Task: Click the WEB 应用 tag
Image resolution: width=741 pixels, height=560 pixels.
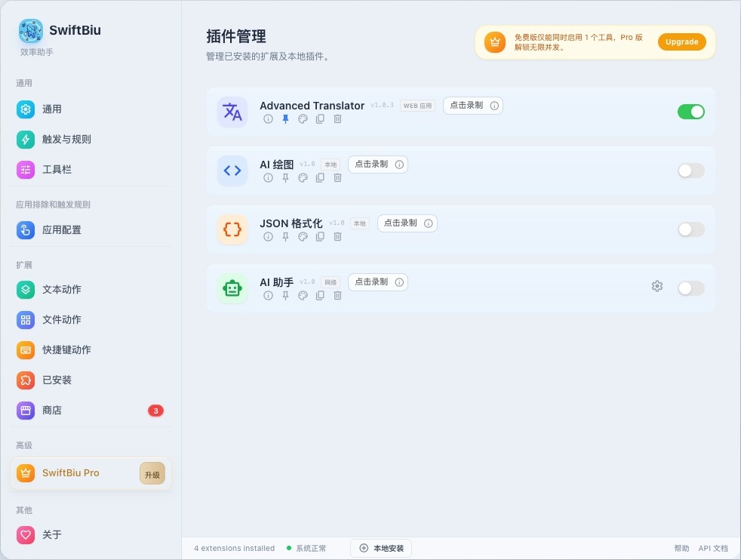Action: [x=418, y=106]
